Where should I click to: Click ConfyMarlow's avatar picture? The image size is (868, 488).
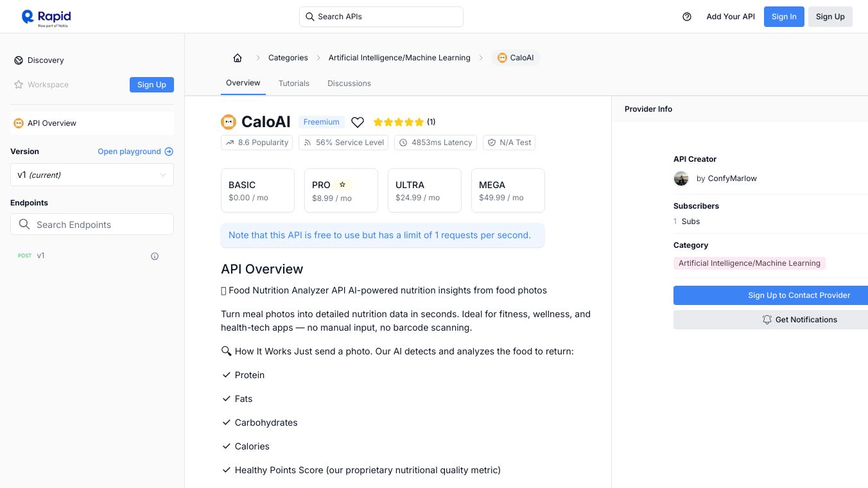tap(681, 179)
